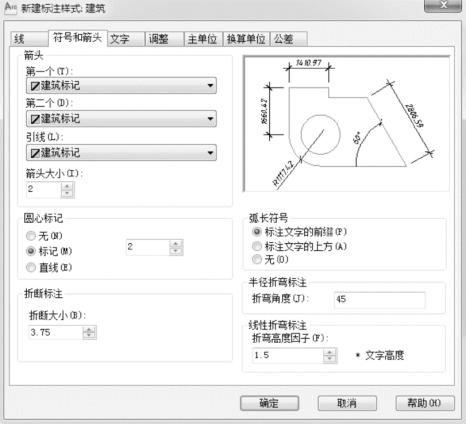Select 无(N) center mark radio button
The image size is (466, 424).
coord(31,236)
